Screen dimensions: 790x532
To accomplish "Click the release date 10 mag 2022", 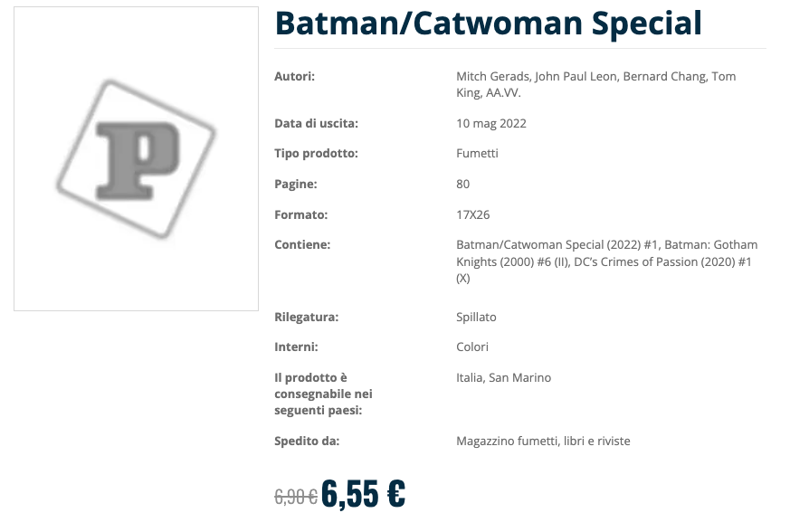I will click(x=490, y=124).
